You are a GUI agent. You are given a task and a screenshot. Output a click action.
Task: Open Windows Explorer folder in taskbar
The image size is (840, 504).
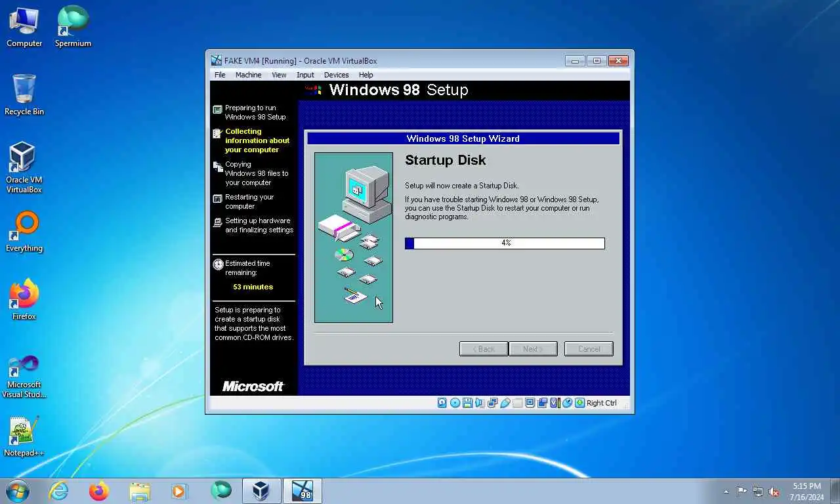(139, 491)
